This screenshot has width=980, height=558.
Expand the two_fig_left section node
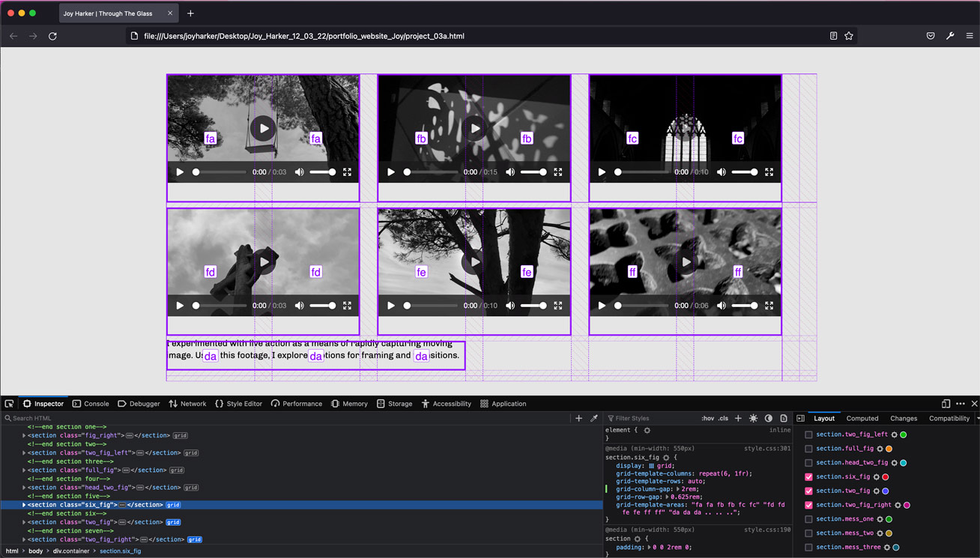(24, 452)
